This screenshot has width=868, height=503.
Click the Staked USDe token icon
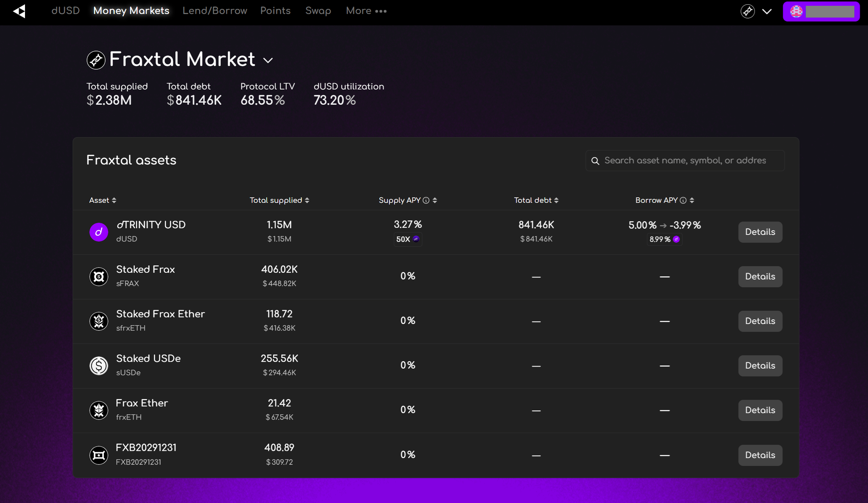99,366
